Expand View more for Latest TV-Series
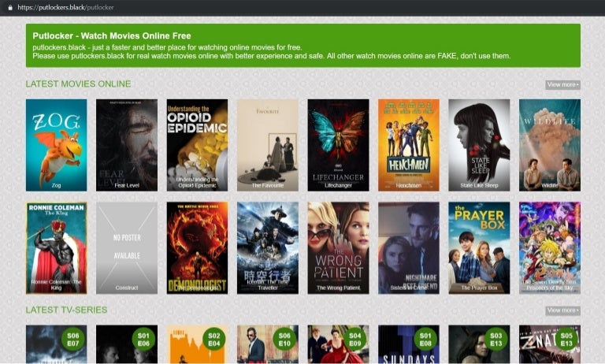Screen dimensions: 605x364 562,310
